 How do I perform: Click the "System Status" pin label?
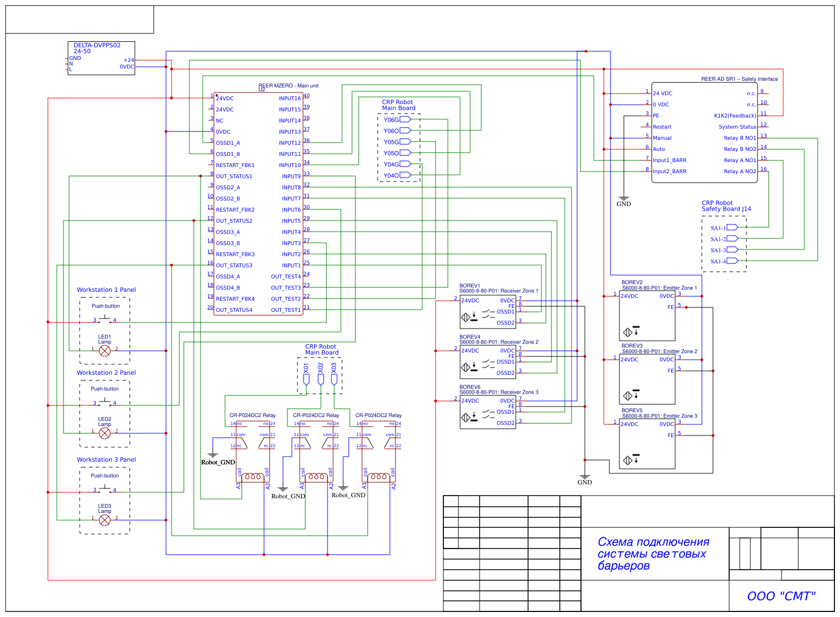tap(738, 127)
